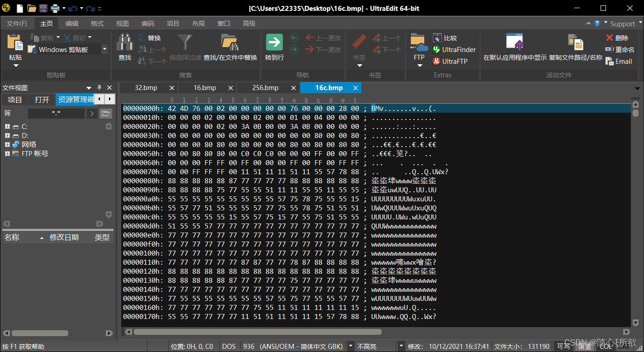Open Find/Replace in Files (查找/在文件中替换)
644x352 pixels.
tap(230, 48)
